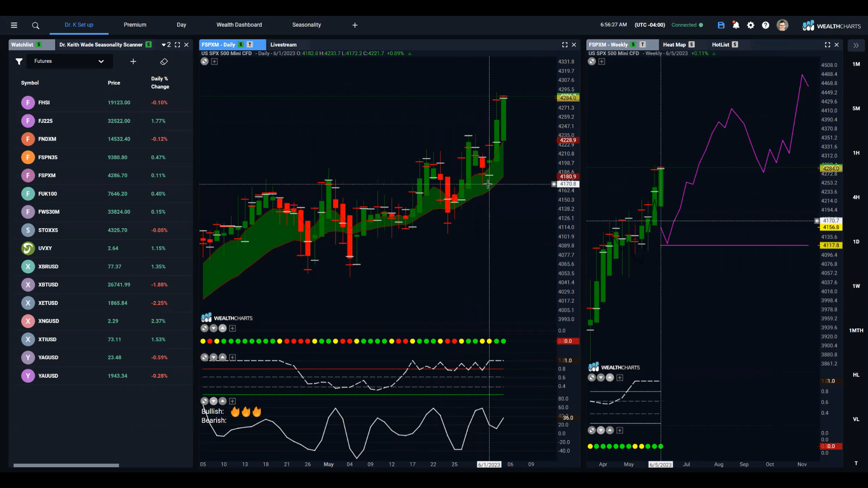This screenshot has height=488, width=868.
Task: Move Bullish/Bearish oscillator pane down
Action: [x=213, y=401]
